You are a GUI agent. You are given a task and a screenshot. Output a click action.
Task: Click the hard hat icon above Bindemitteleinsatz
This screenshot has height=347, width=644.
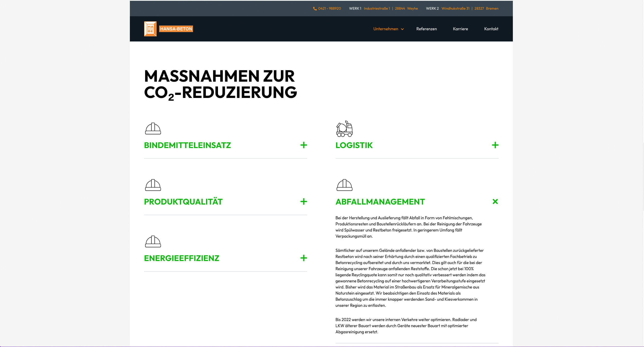[x=153, y=128]
